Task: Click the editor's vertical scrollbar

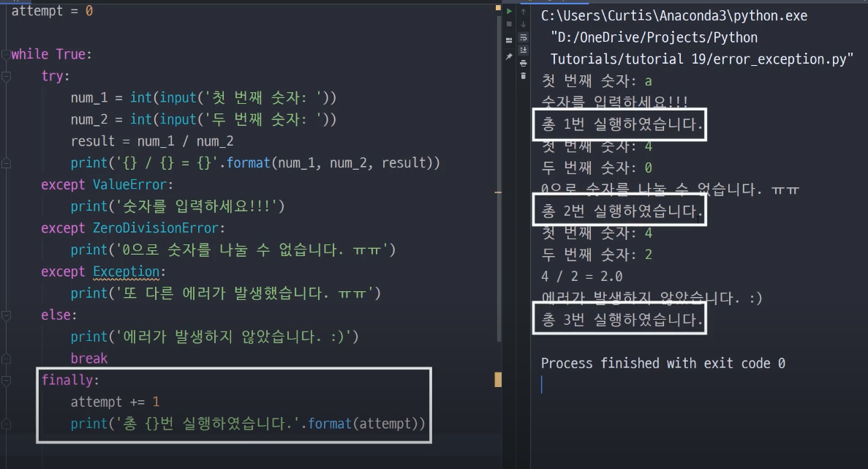Action: tap(499, 177)
